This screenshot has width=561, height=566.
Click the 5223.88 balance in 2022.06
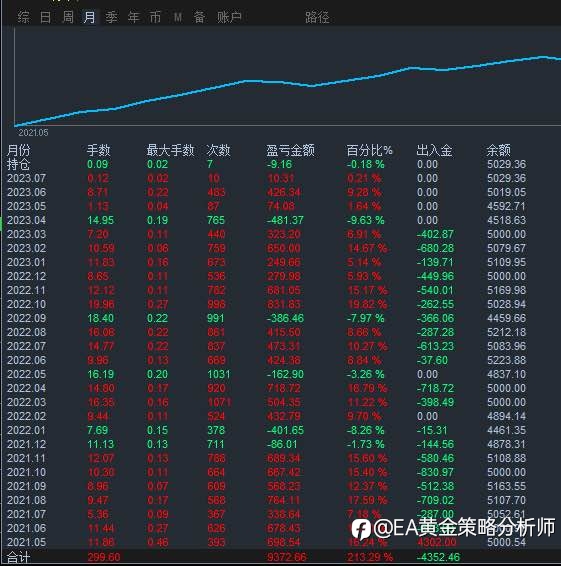506,360
